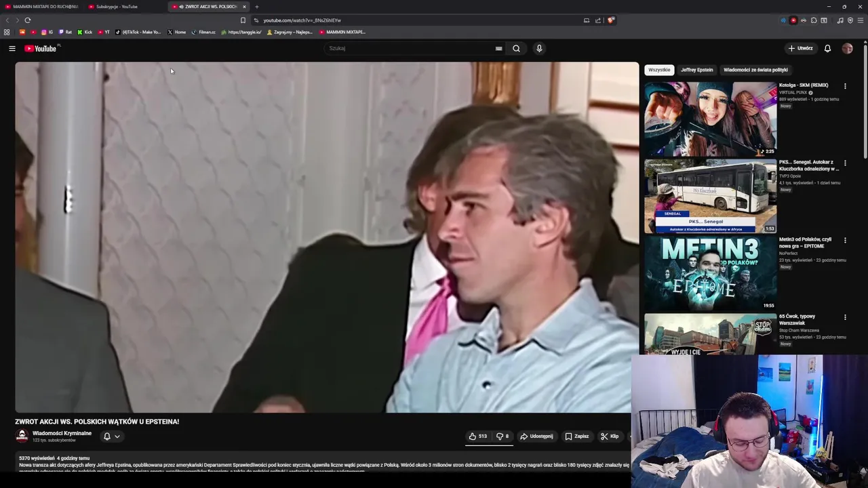Click the Zapisz save button
Image resolution: width=868 pixels, height=488 pixels.
577,436
